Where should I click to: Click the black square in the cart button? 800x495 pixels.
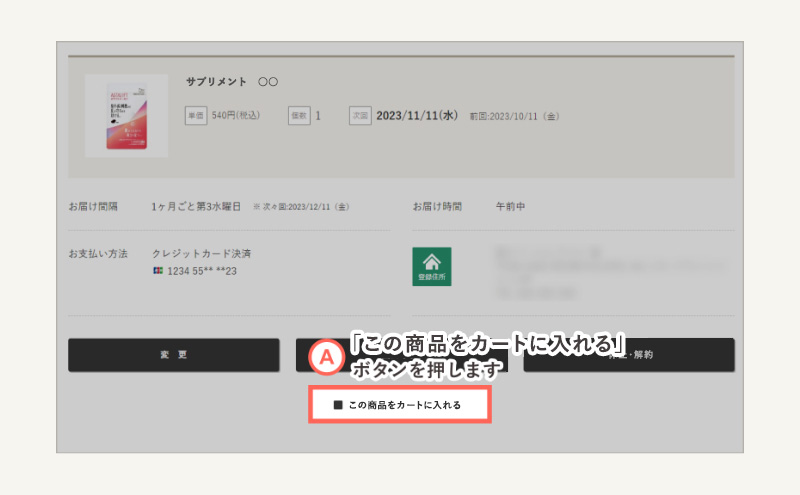pos(337,406)
